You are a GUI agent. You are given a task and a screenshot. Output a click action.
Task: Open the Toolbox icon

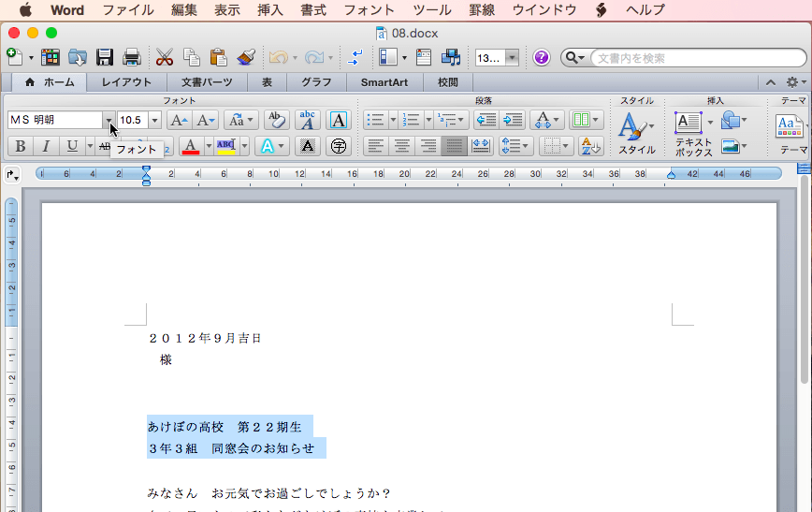click(424, 57)
